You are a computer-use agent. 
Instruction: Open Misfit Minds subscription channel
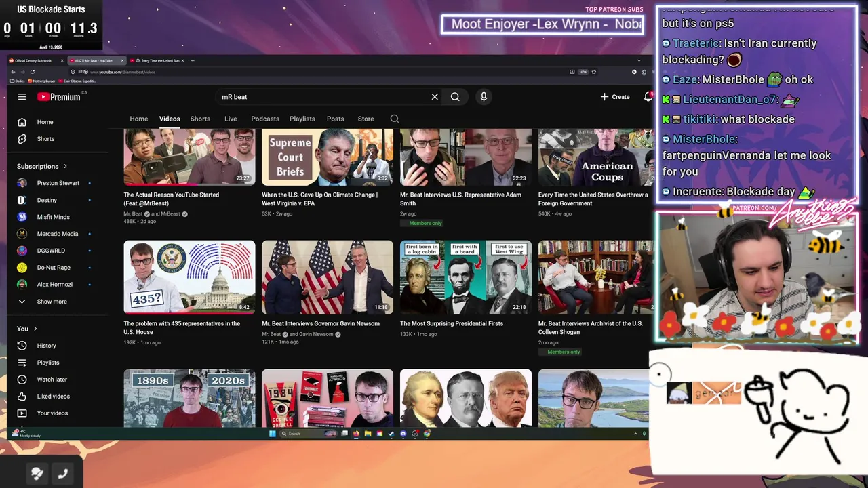click(x=54, y=217)
